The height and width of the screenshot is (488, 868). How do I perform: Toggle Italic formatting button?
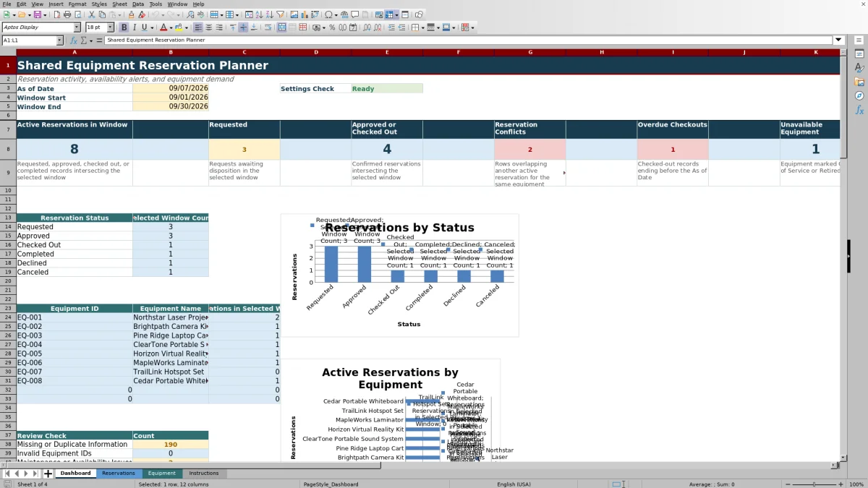tap(134, 27)
